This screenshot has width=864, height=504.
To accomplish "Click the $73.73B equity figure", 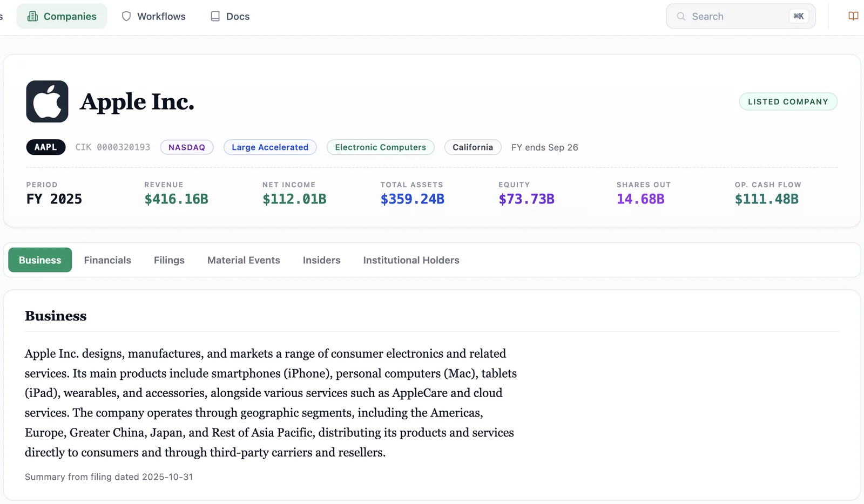I will pyautogui.click(x=526, y=199).
